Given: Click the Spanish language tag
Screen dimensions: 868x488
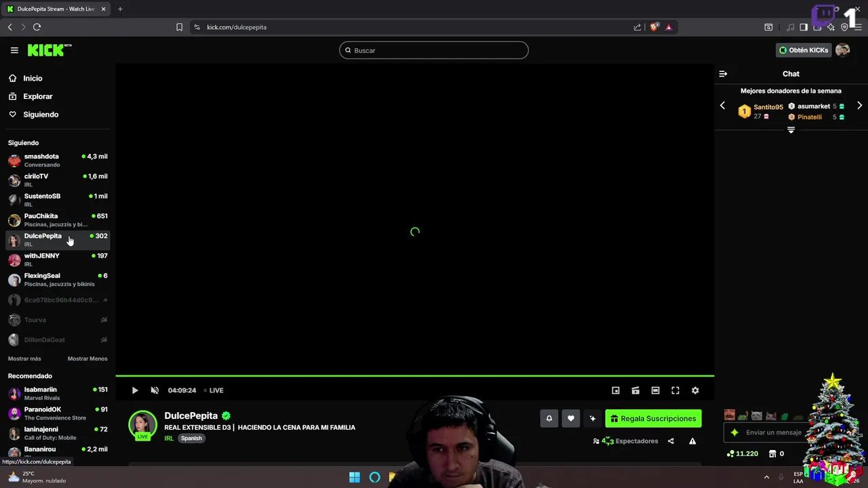Looking at the screenshot, I should click(x=191, y=439).
